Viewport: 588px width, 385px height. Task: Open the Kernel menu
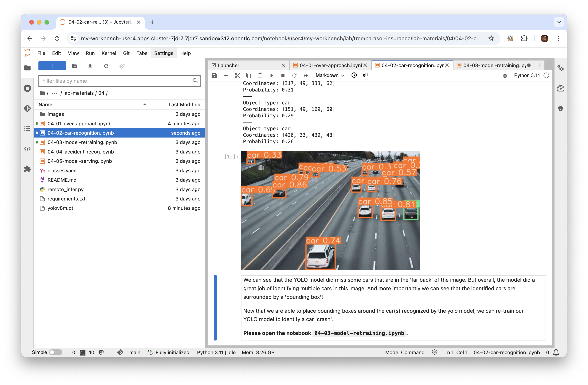click(x=108, y=53)
